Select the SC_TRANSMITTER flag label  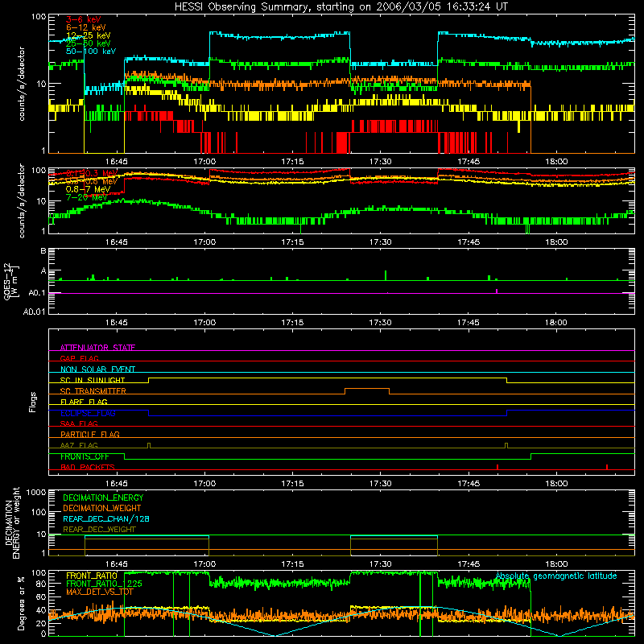[x=93, y=390]
